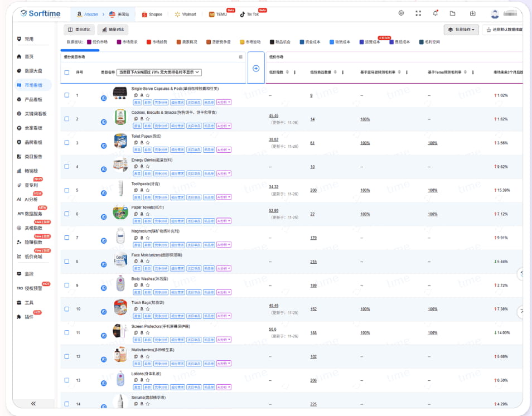This screenshot has width=532, height=416.
Task: Click the red 市场趋势 color block
Action: pyautogui.click(x=148, y=42)
